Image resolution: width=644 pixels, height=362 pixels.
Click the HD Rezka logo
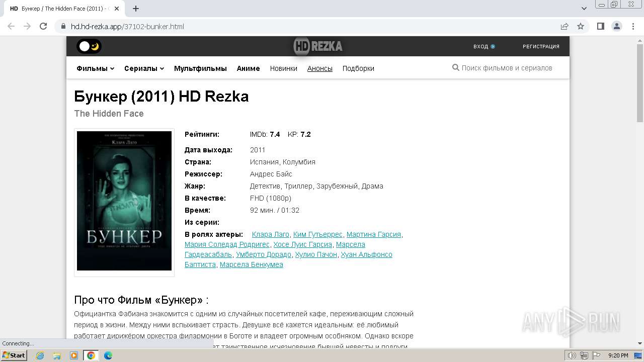click(x=318, y=46)
